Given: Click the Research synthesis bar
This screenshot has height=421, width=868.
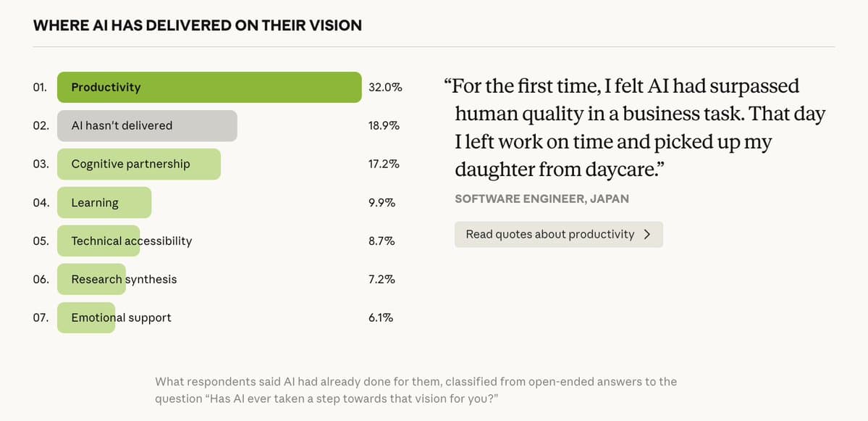Looking at the screenshot, I should point(91,279).
